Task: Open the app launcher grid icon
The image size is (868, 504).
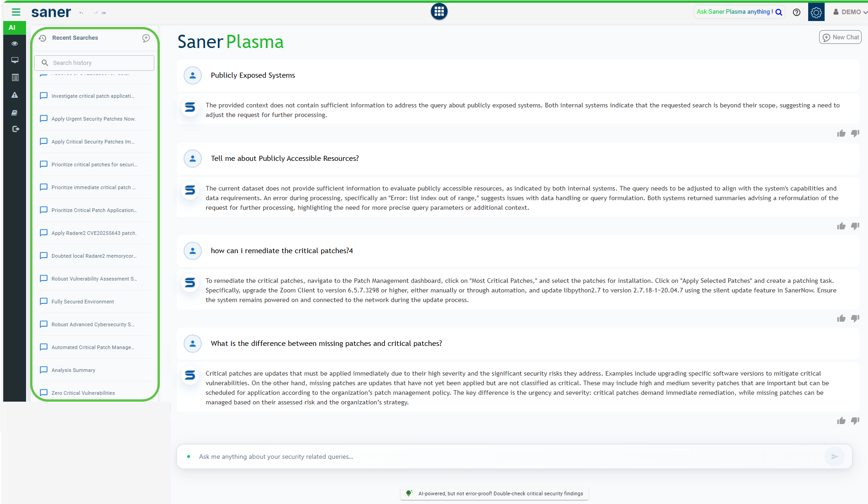Action: (x=439, y=12)
